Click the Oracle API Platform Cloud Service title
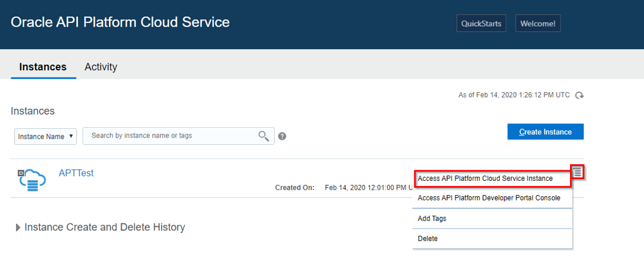The height and width of the screenshot is (260, 644). pyautogui.click(x=120, y=22)
